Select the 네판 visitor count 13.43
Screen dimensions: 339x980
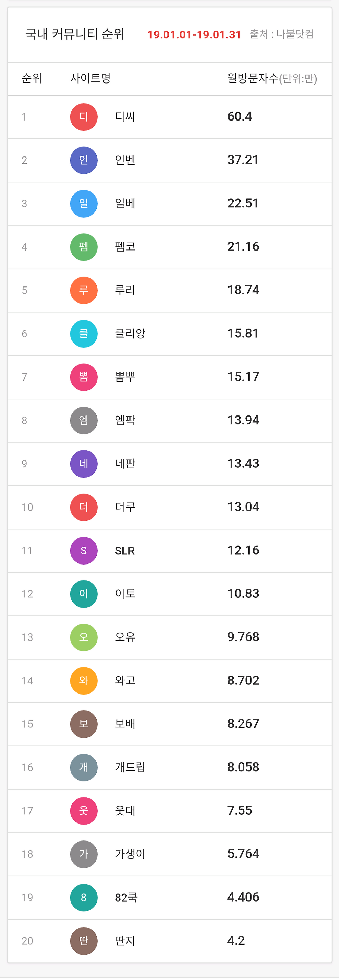click(x=243, y=463)
